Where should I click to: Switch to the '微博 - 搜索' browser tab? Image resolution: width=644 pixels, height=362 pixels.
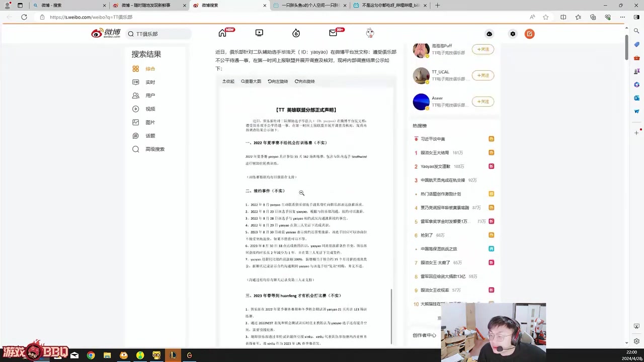coord(69,6)
